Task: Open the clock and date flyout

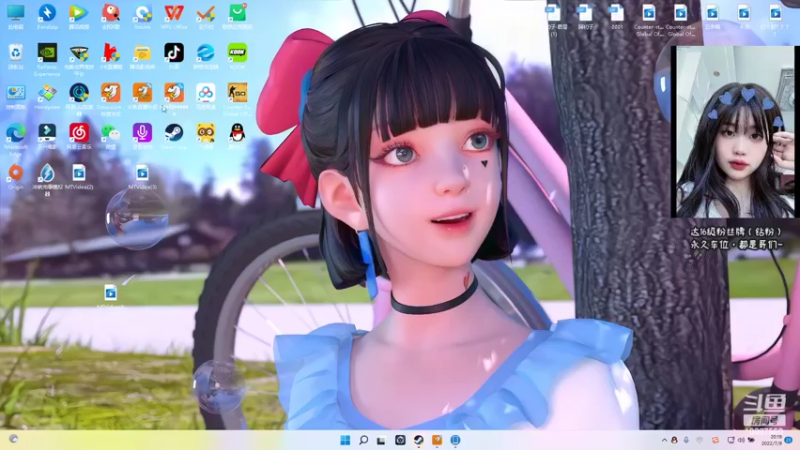Action: 771,440
